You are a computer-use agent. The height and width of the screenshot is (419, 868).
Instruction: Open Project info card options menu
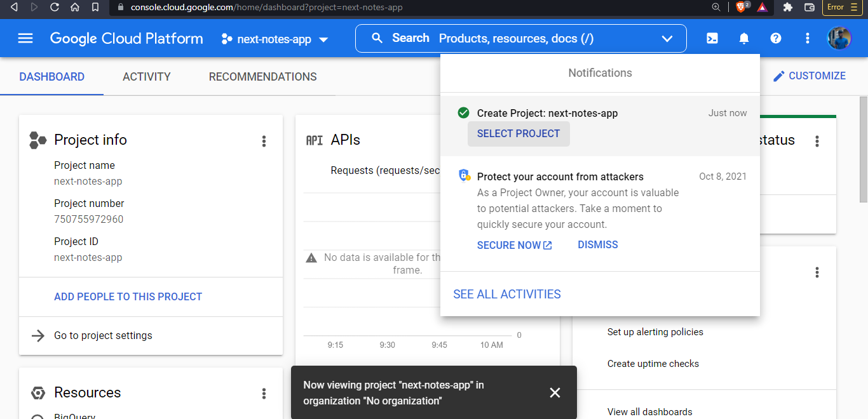click(264, 141)
